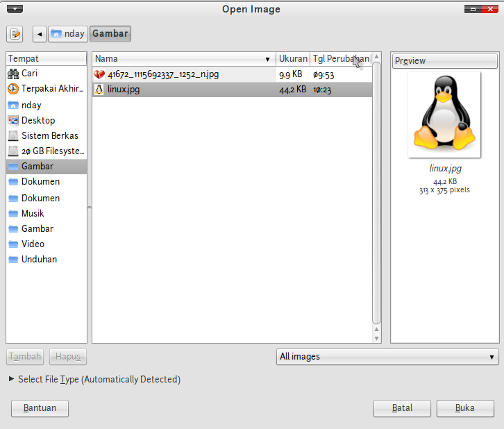Open Sistem Berkas drive in sidebar

49,135
